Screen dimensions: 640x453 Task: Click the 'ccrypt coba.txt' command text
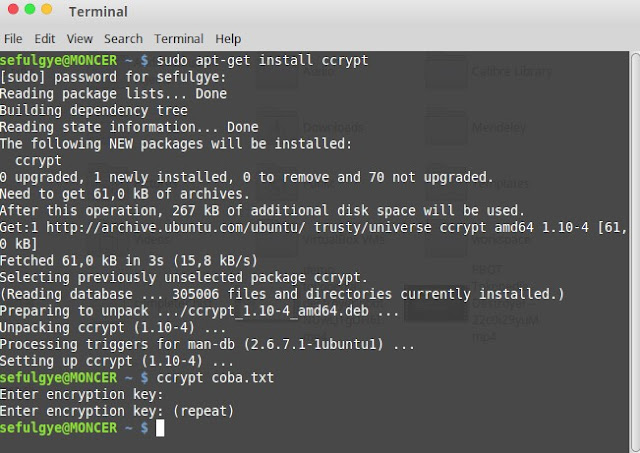215,378
